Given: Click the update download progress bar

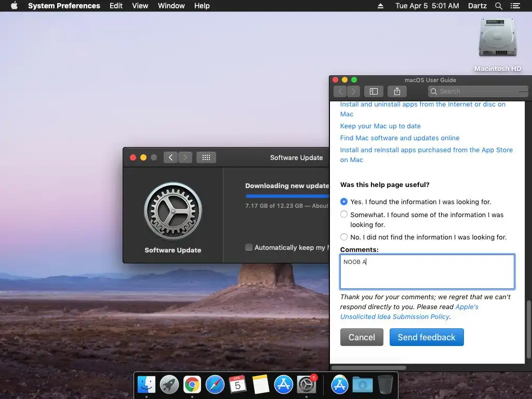Looking at the screenshot, I should click(x=287, y=196).
